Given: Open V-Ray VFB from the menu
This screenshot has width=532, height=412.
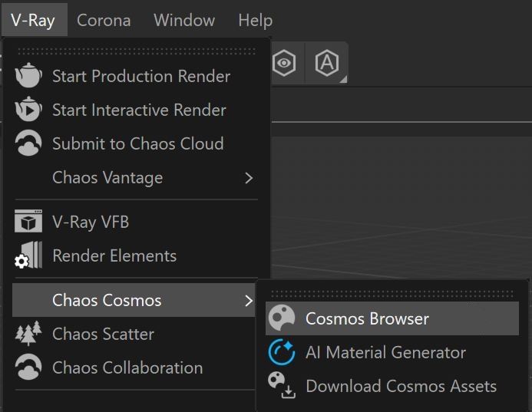Looking at the screenshot, I should (134, 222).
